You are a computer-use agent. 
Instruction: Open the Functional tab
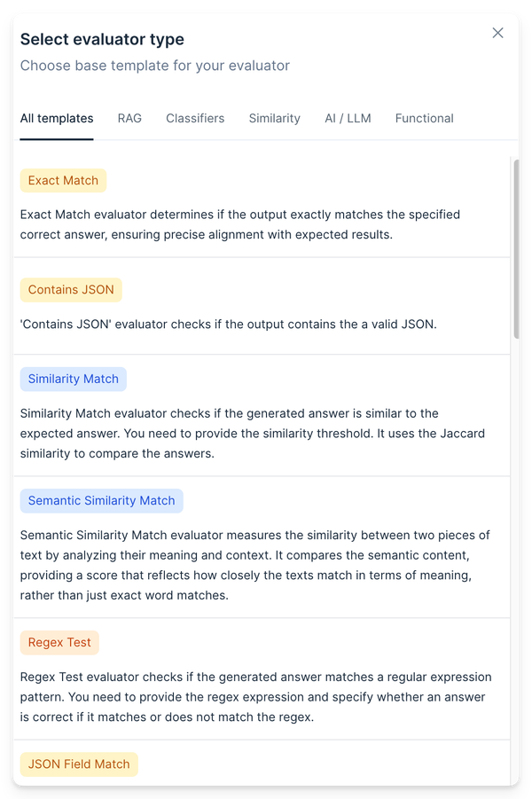(424, 118)
